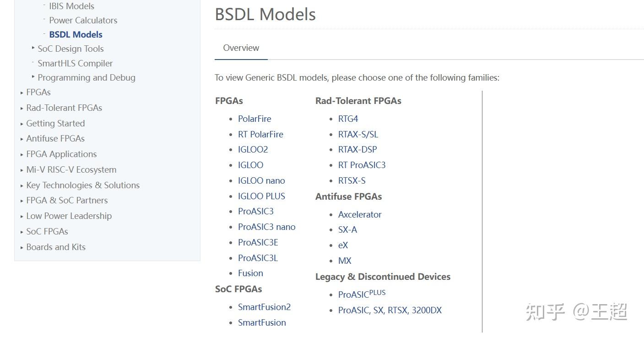
Task: Expand the SoC Design Tools arrow
Action: [x=33, y=48]
